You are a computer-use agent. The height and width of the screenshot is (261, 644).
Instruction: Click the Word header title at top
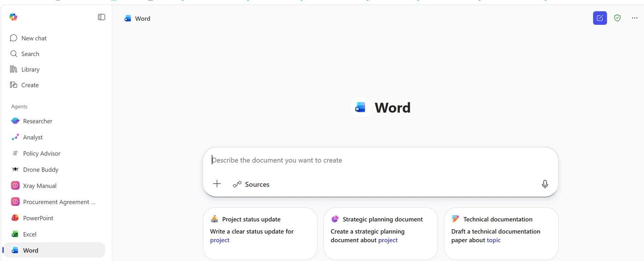143,18
